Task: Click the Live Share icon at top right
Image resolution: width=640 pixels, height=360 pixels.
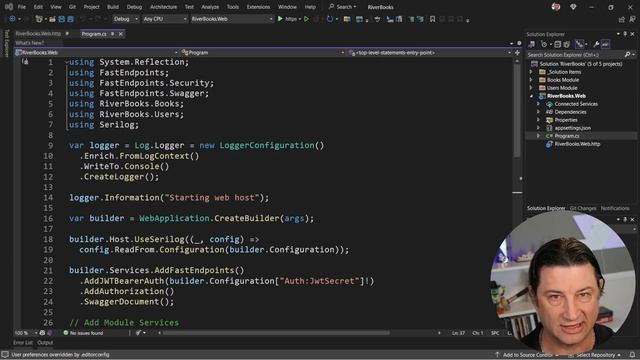Action: (622, 19)
